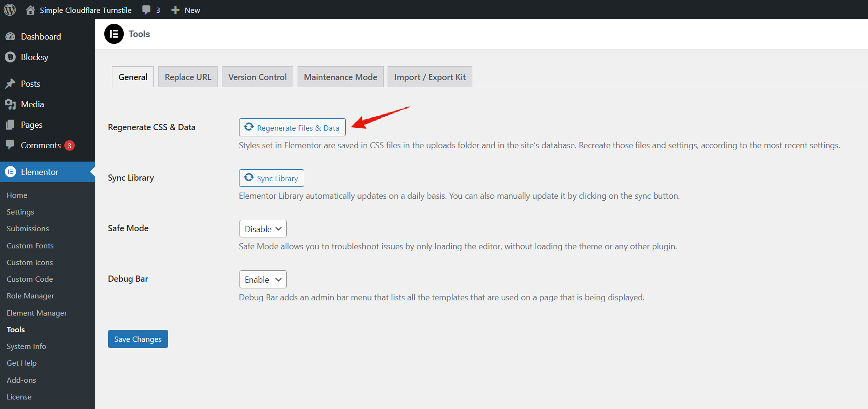
Task: Click the Sync Library setting label
Action: coord(131,178)
